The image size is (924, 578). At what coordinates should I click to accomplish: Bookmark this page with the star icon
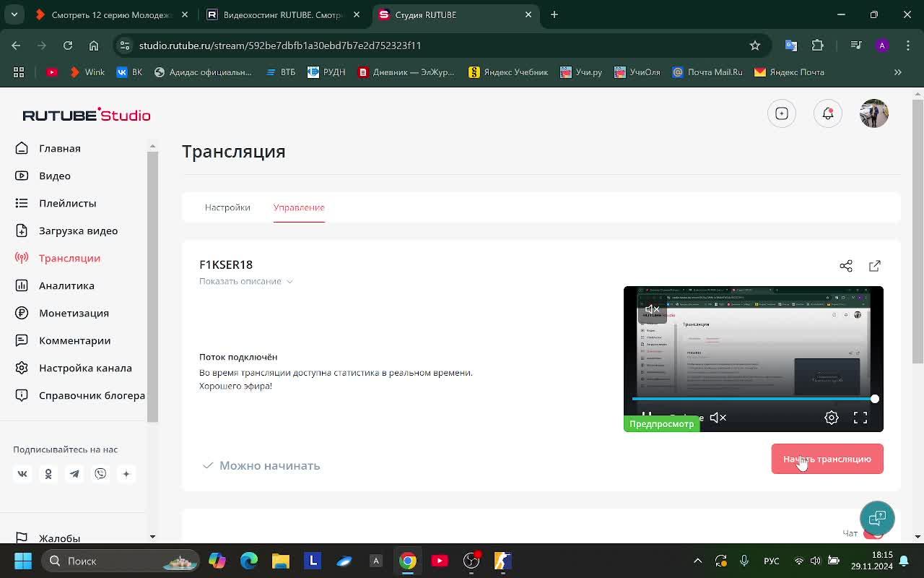point(755,46)
